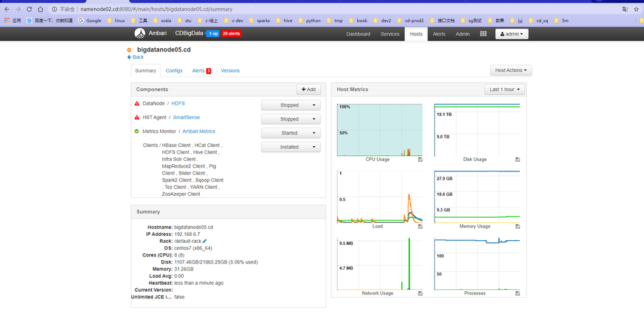Bookmark page with star icon
Screen dimensions: 644x335
pyautogui.click(x=636, y=9)
